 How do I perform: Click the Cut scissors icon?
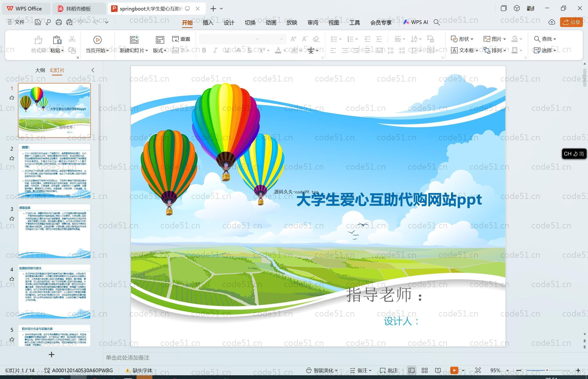point(72,39)
